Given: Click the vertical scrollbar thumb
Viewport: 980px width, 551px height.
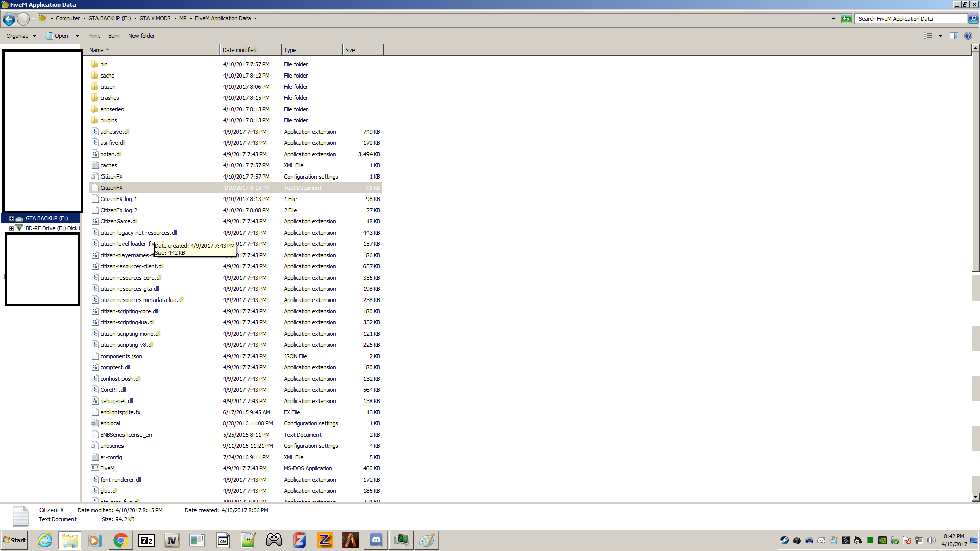Looking at the screenshot, I should pyautogui.click(x=975, y=162).
